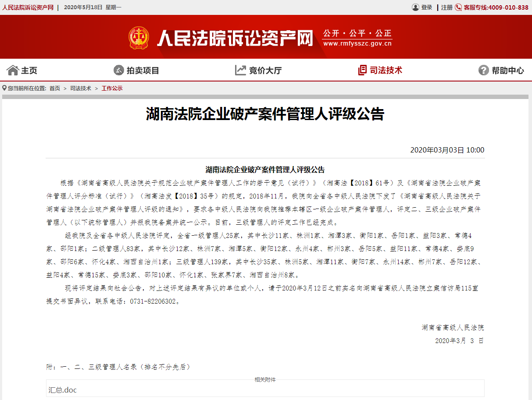Click the 人民法院诉讼资产网 banner title
Screen dimensions: 532x400
point(235,38)
